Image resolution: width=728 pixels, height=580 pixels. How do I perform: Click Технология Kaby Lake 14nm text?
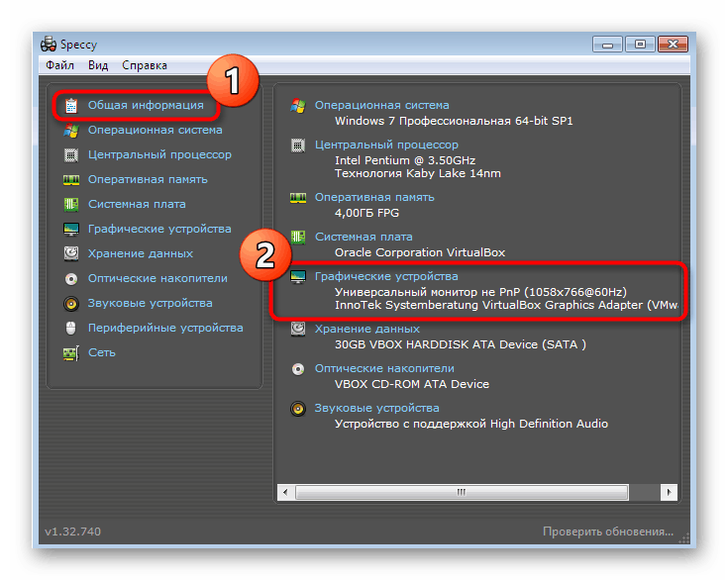tap(417, 173)
